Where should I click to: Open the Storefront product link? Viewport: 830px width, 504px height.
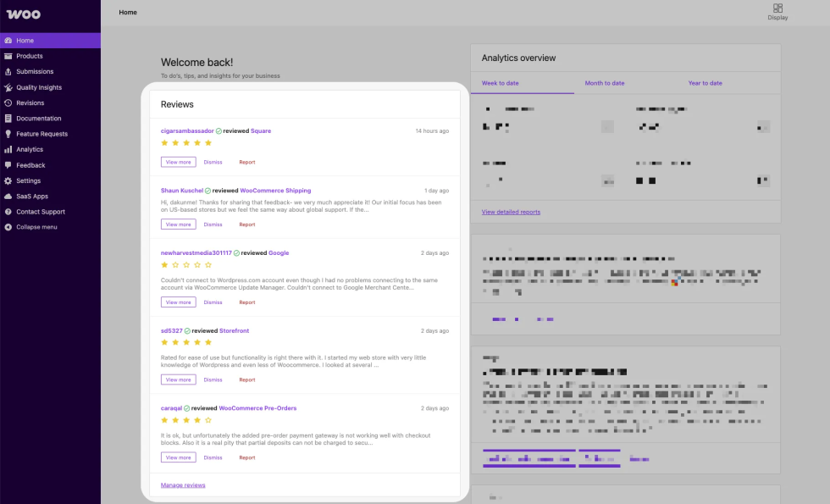click(x=234, y=331)
